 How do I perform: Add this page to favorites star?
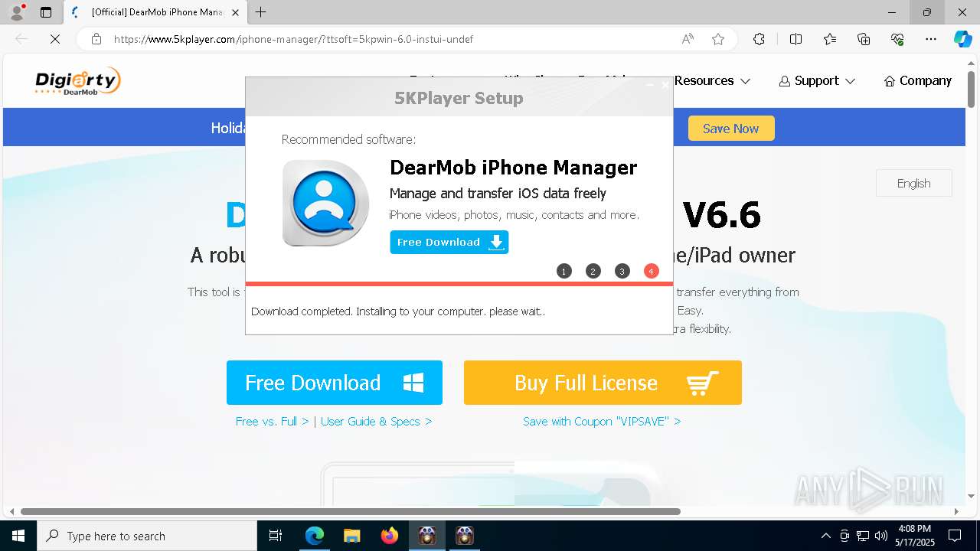718,39
